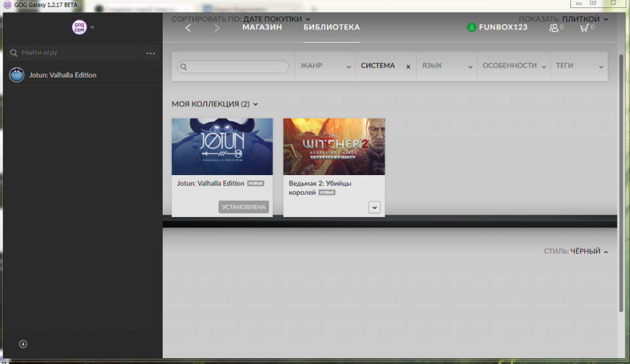Go back with the left arrow

(188, 28)
